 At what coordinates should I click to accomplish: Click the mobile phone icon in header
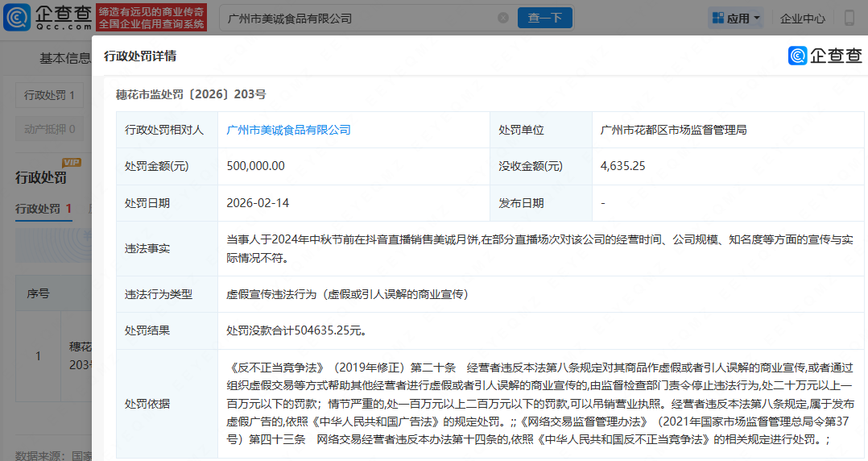[x=827, y=18]
